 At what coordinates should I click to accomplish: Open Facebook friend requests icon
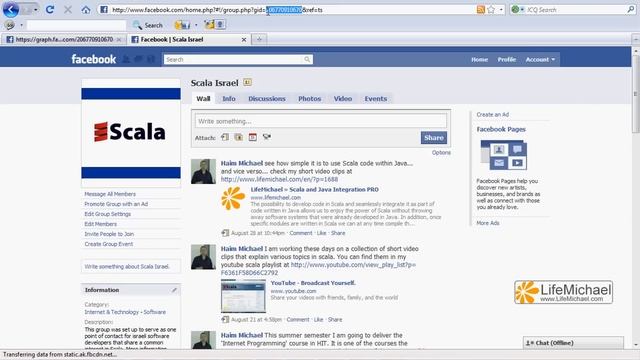pos(126,60)
